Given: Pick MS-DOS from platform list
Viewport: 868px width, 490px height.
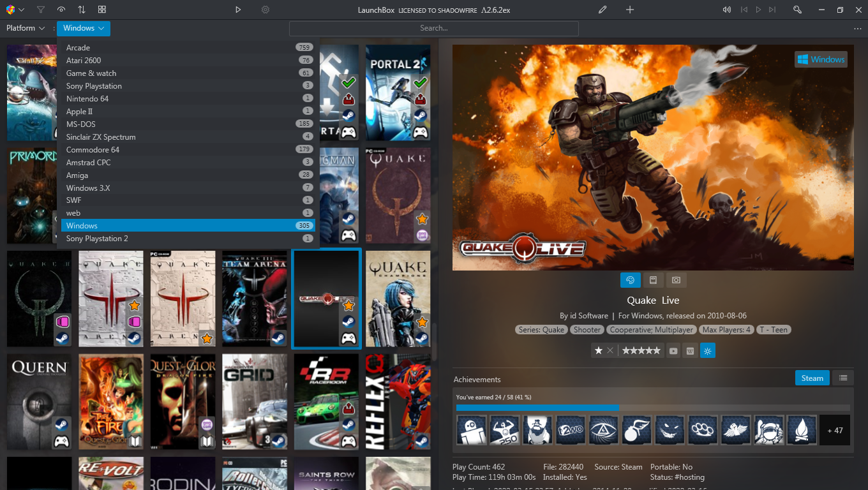Looking at the screenshot, I should click(x=188, y=124).
